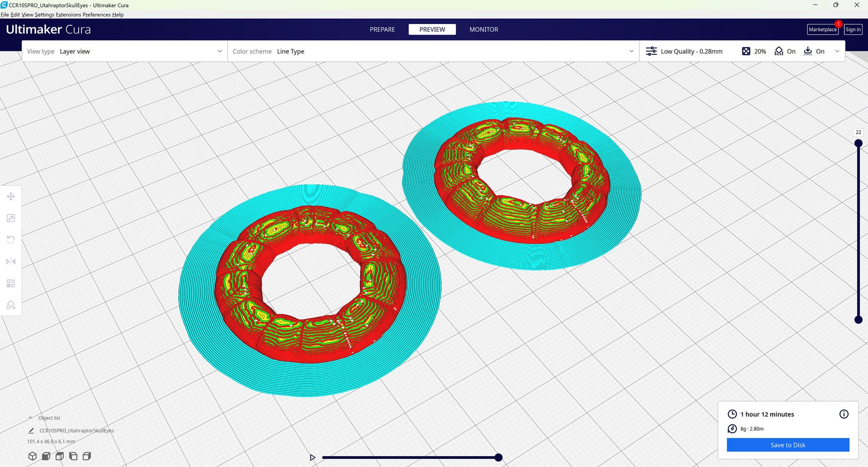Select CCR10SPRO_UtahraptorSkullEyes in object list
868x467 pixels.
(x=77, y=430)
